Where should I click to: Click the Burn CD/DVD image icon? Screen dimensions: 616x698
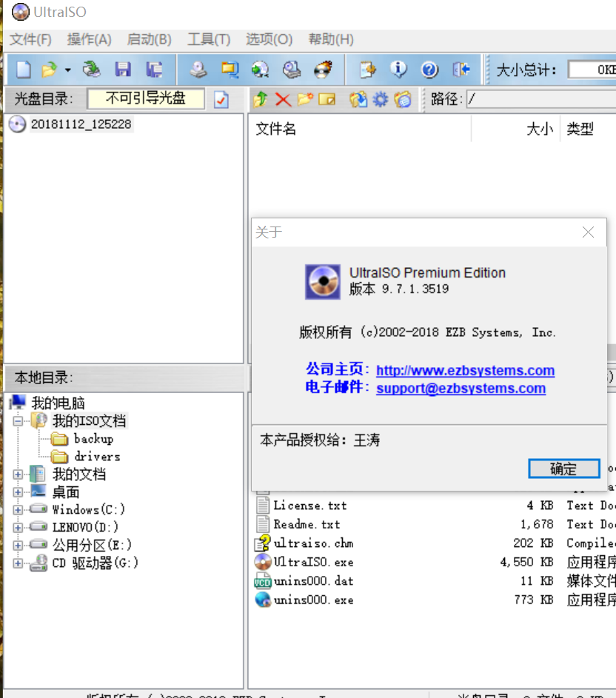coord(324,70)
